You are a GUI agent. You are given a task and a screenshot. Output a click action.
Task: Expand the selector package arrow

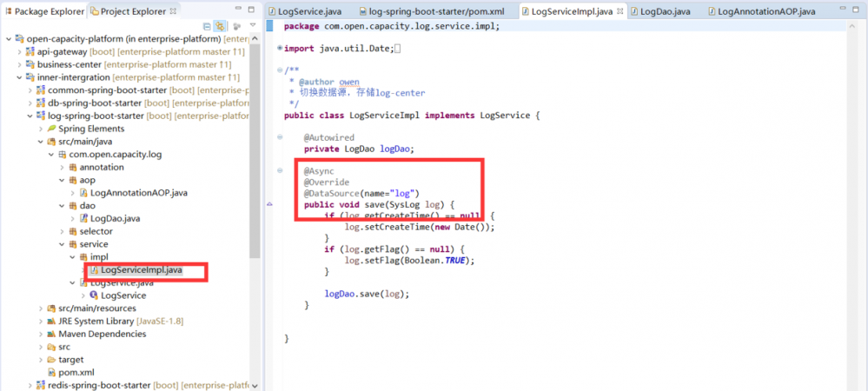click(x=62, y=231)
